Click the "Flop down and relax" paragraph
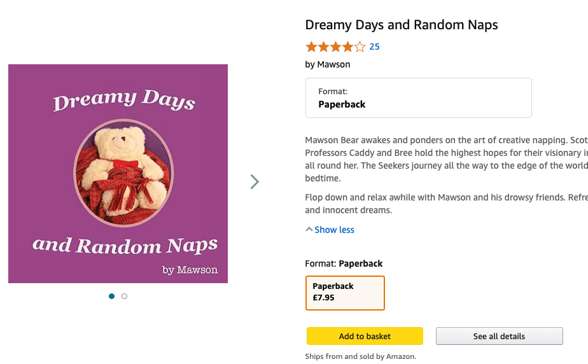This screenshot has width=588, height=364. pyautogui.click(x=445, y=204)
